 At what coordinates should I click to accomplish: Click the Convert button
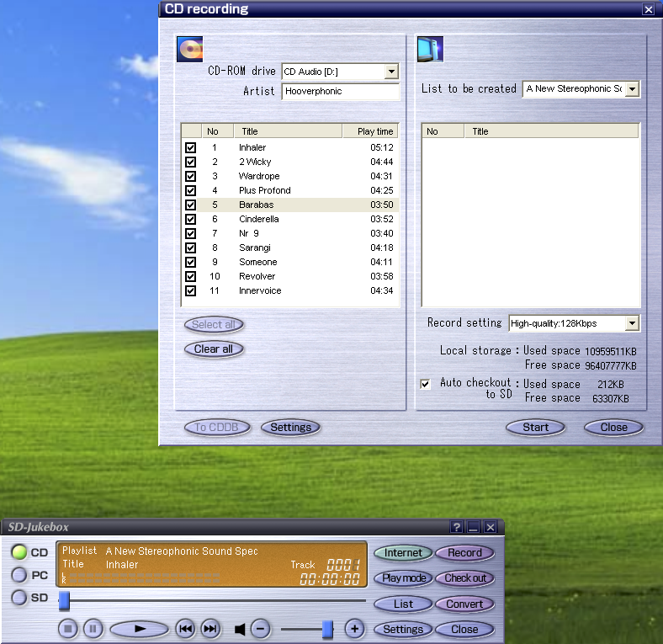pyautogui.click(x=464, y=604)
